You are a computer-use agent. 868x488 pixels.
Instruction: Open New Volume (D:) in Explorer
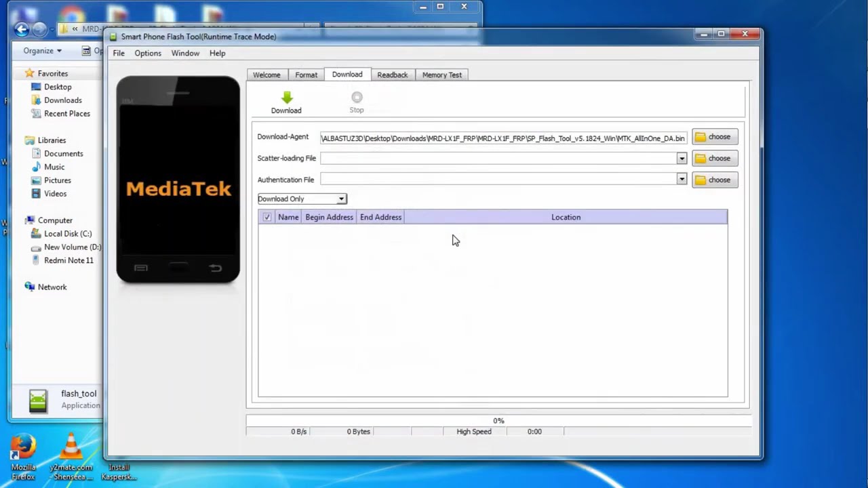point(73,247)
